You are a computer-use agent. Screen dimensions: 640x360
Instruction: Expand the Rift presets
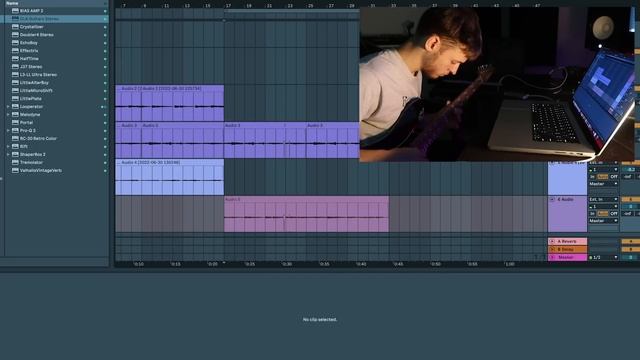click(x=8, y=147)
